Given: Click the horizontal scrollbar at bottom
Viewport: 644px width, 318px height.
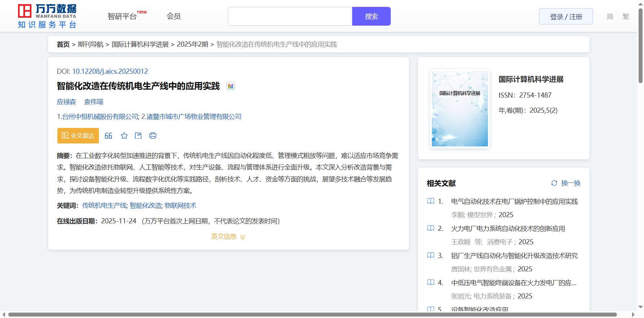Looking at the screenshot, I should point(312,314).
